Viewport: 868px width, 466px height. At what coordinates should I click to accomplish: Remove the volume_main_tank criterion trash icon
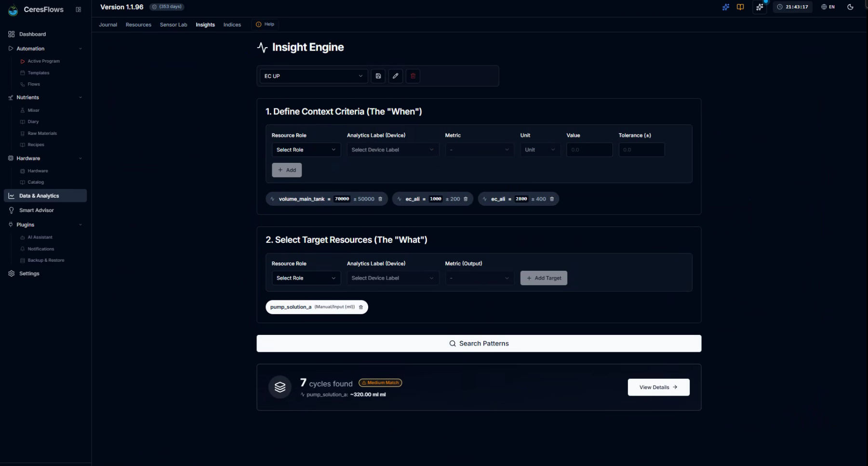click(x=380, y=199)
